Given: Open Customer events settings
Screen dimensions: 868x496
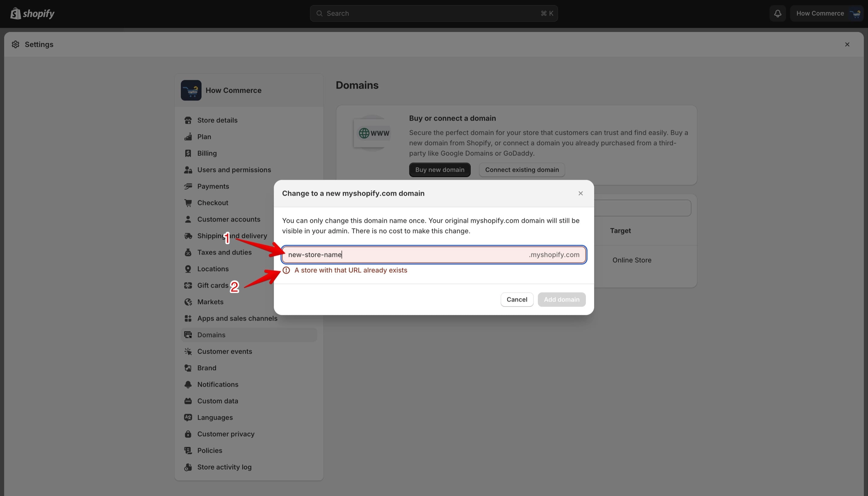Looking at the screenshot, I should [249, 351].
